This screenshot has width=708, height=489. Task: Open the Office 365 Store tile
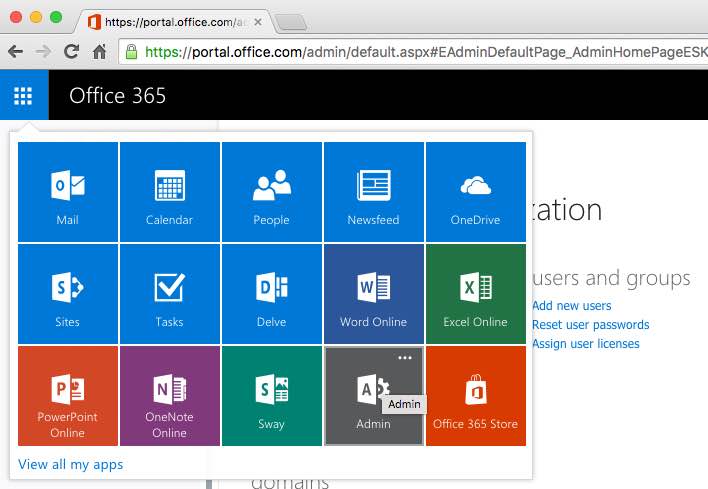pos(476,396)
